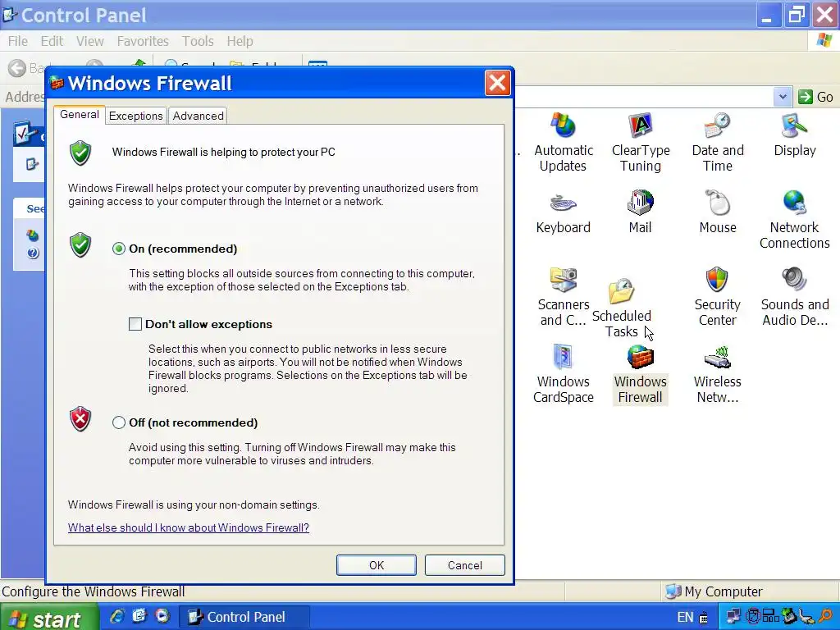The width and height of the screenshot is (840, 630).
Task: Select the Windows Firewall icon in Control Panel
Action: tap(640, 357)
